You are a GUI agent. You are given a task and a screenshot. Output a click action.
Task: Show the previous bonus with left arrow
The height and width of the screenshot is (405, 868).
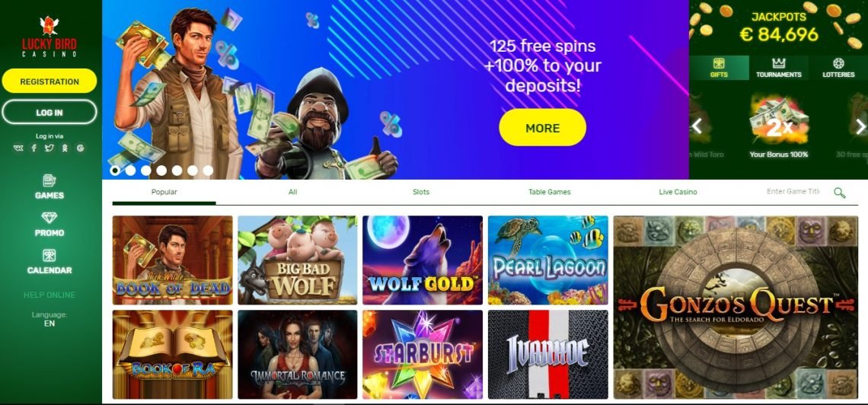point(697,126)
